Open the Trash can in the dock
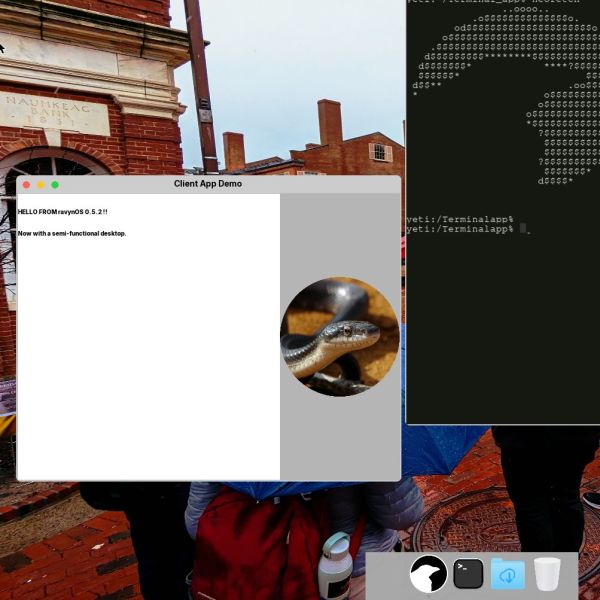This screenshot has height=600, width=600. [x=547, y=574]
